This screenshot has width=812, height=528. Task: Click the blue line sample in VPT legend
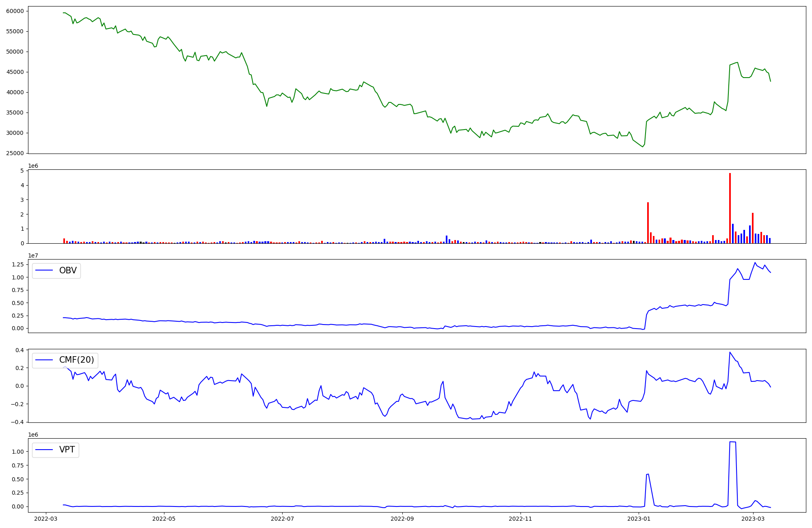pos(44,450)
